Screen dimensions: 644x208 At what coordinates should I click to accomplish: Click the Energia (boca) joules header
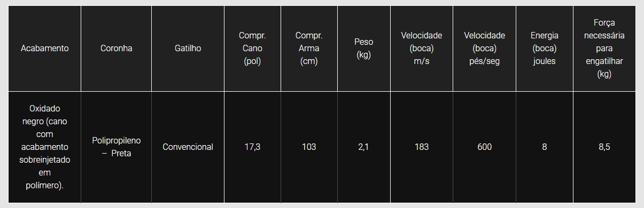544,49
